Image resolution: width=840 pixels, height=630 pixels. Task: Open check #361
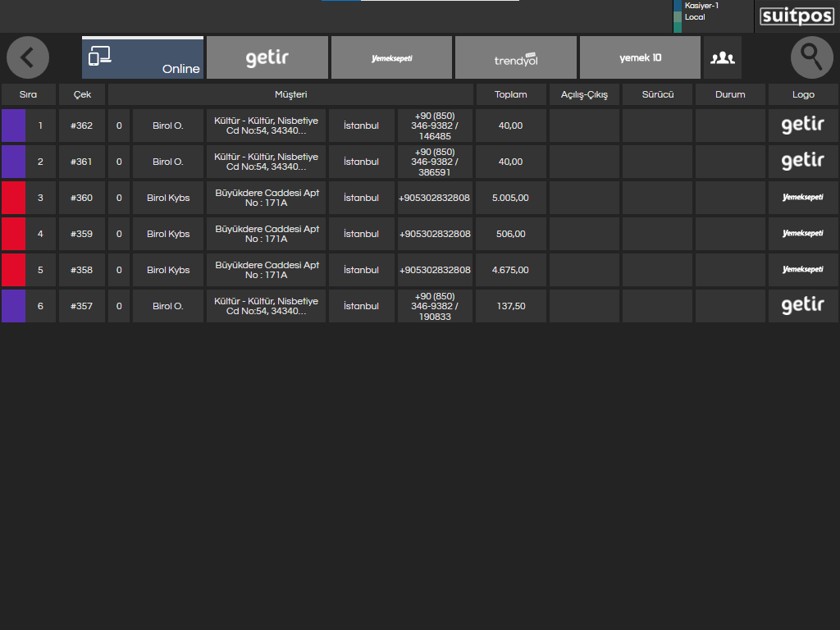(x=81, y=162)
